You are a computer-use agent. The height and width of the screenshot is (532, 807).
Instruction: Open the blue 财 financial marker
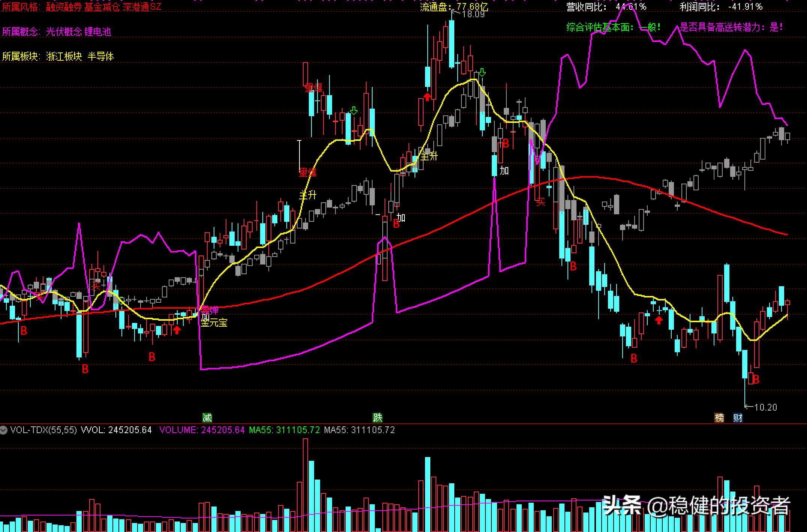click(x=738, y=417)
